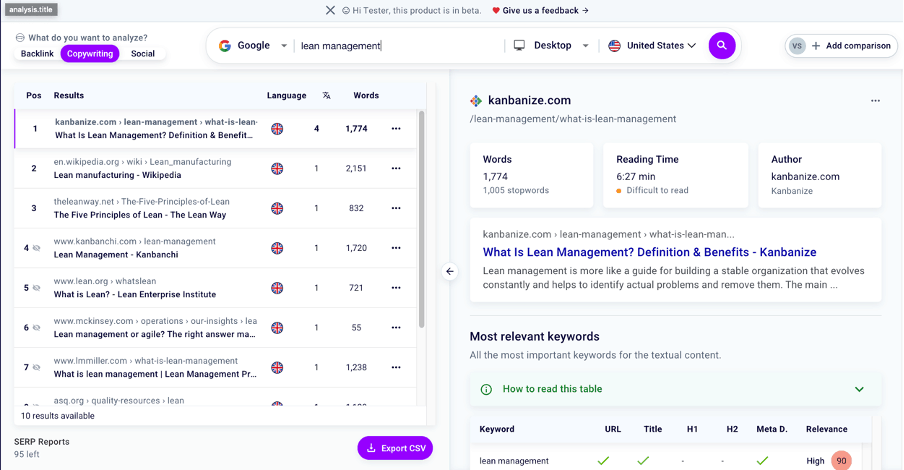Toggle visibility of lean.org result
Image resolution: width=904 pixels, height=470 pixels.
(x=36, y=288)
